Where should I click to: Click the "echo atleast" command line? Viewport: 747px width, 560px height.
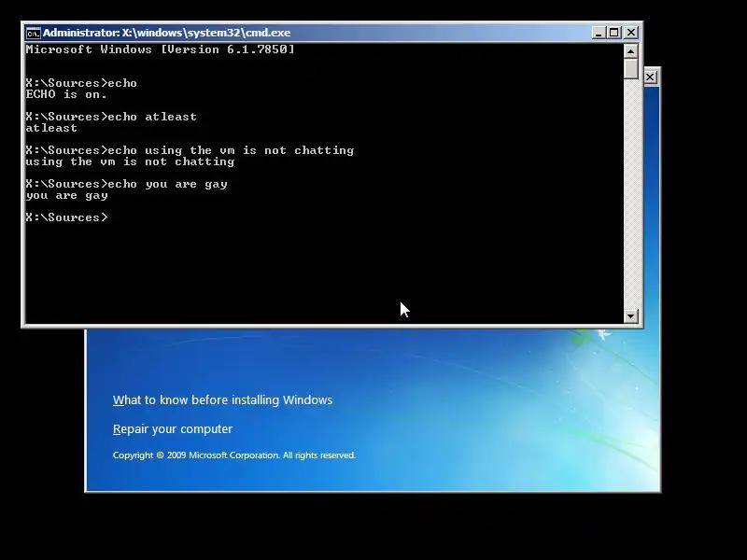tap(111, 117)
